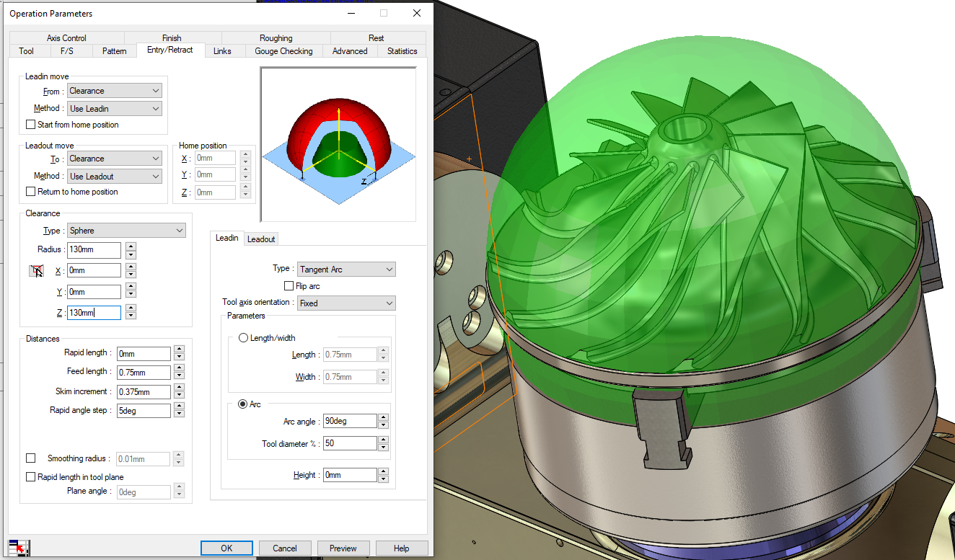Open the Axis Control tab

(x=66, y=37)
